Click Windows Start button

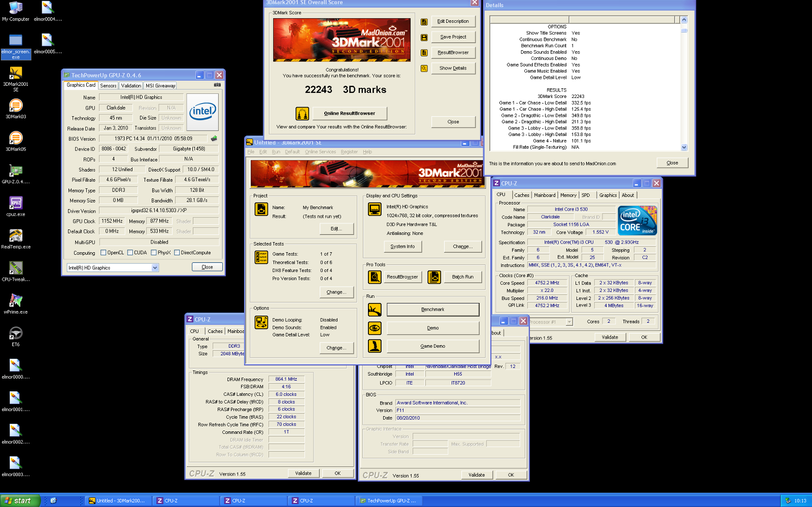click(x=20, y=500)
